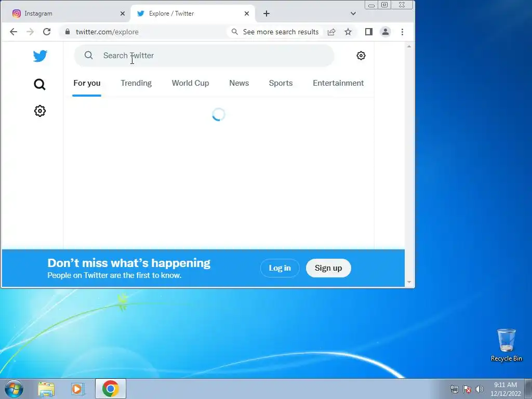Screen dimensions: 532x399
Task: Open the Sports tab
Action: tap(281, 83)
